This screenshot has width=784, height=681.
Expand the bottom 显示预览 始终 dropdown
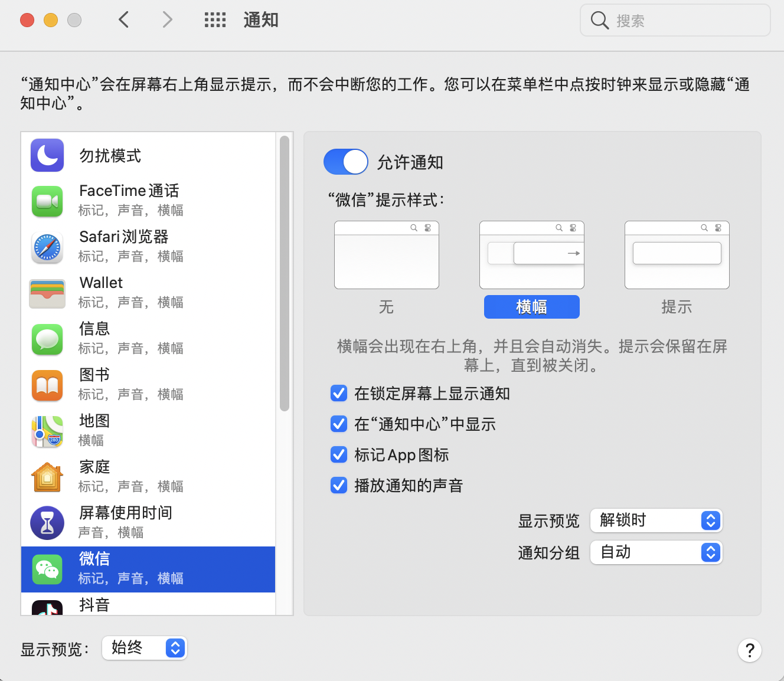pyautogui.click(x=145, y=648)
